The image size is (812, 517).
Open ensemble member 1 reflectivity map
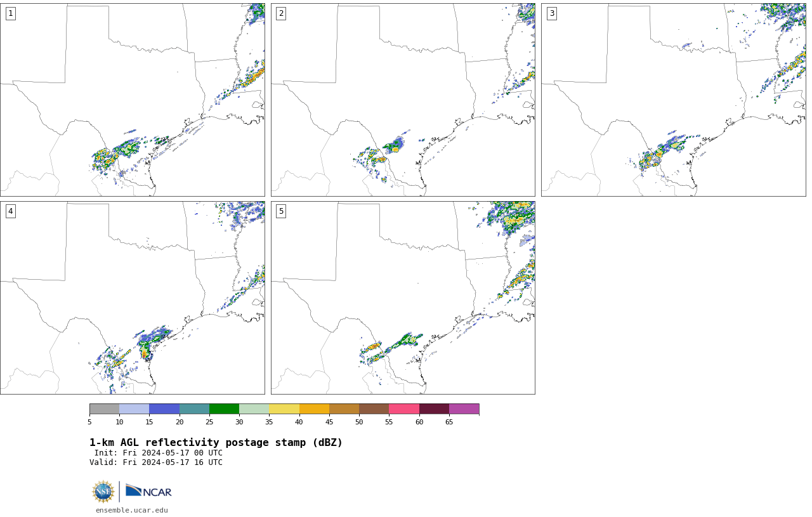[x=133, y=100]
